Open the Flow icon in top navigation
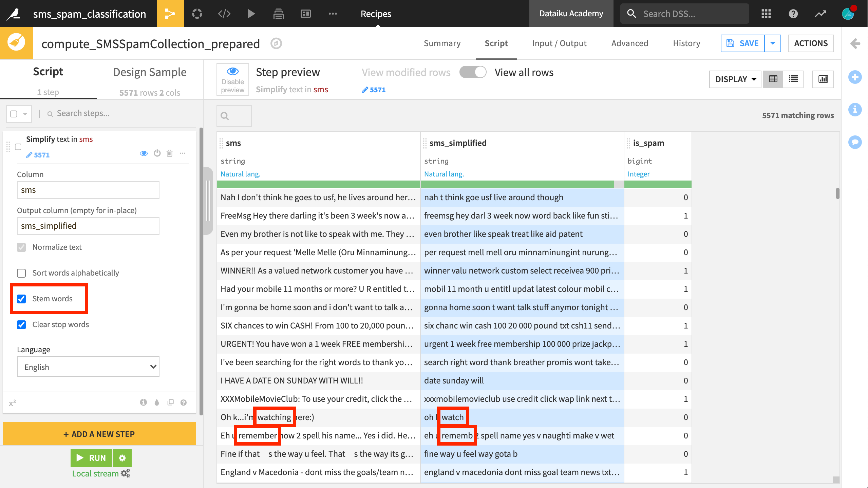 pos(170,14)
